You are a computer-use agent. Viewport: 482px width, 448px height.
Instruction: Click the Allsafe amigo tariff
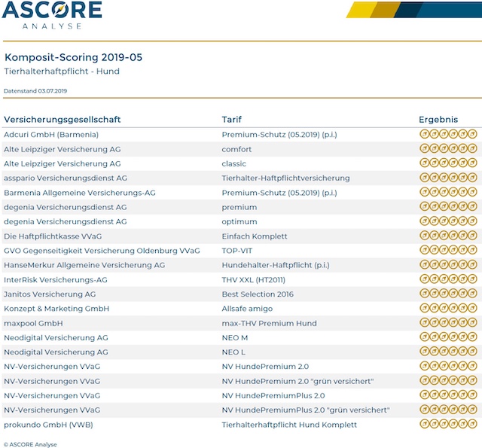tap(247, 309)
